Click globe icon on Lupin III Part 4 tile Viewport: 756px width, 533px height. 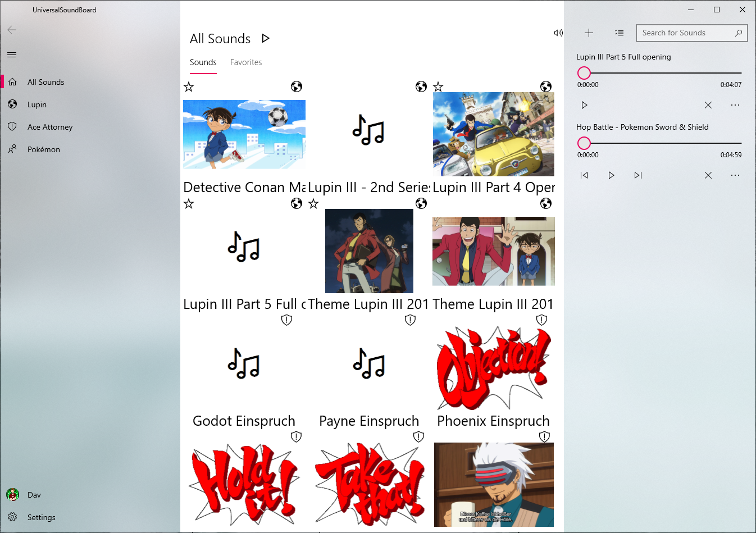546,86
